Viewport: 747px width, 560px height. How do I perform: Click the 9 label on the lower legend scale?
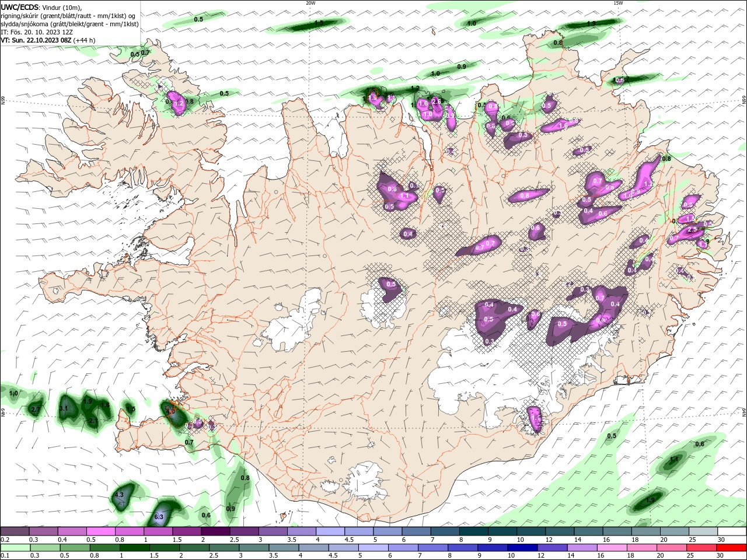(x=480, y=556)
